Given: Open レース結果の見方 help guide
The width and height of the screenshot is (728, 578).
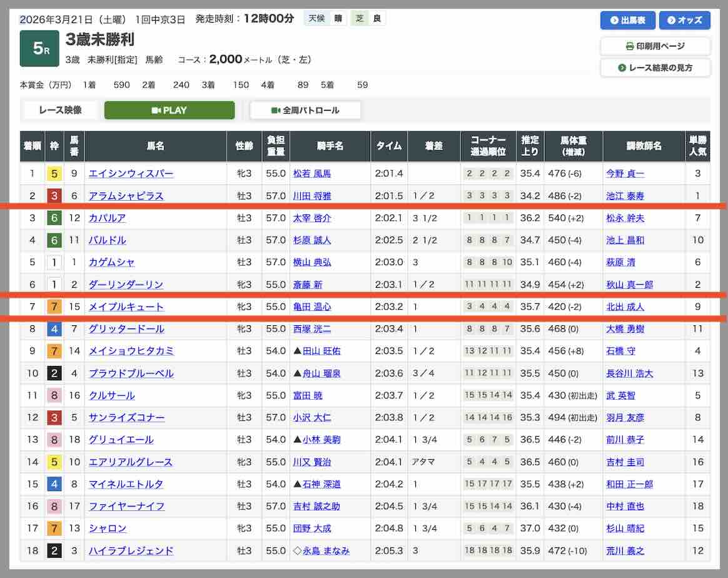Looking at the screenshot, I should coord(655,68).
